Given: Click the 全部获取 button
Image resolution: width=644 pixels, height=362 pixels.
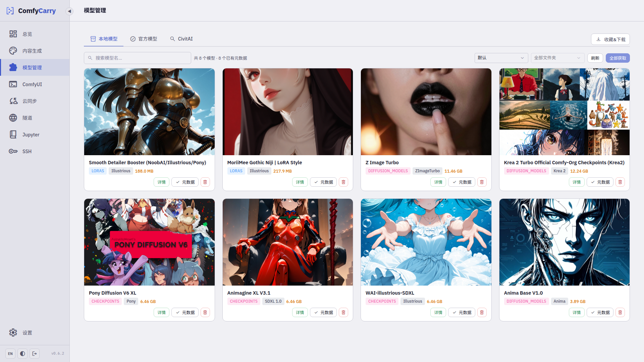Looking at the screenshot, I should click(618, 58).
